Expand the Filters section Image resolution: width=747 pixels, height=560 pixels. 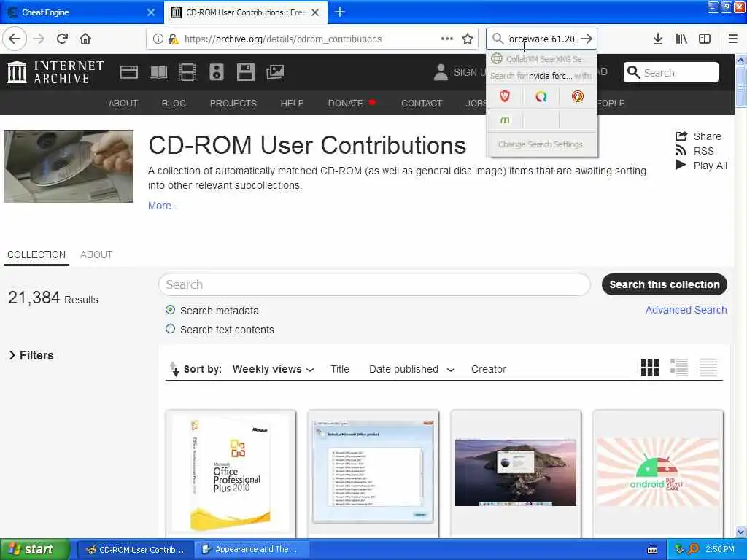tap(31, 355)
